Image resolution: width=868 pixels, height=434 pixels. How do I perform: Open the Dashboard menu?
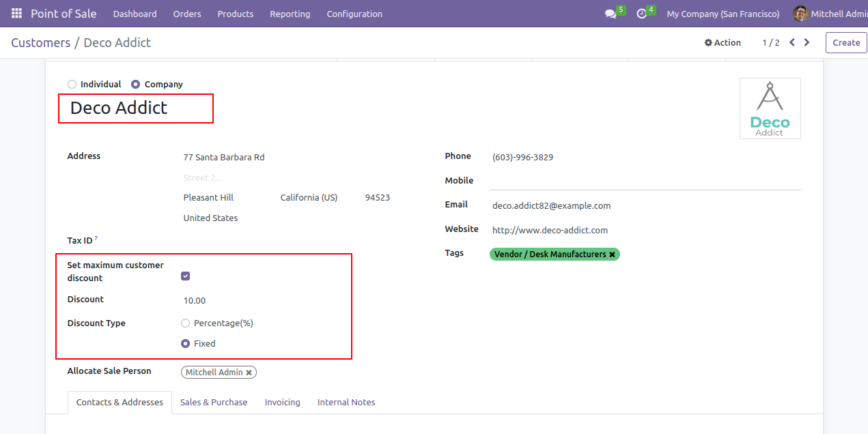(135, 14)
